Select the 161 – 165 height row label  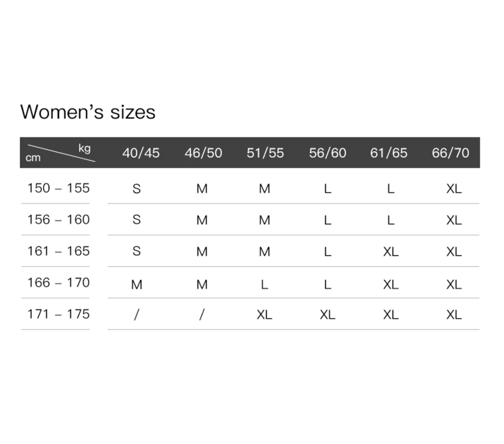[58, 251]
